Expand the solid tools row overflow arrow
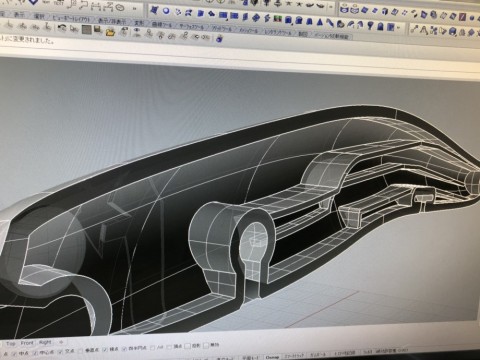 point(399,28)
